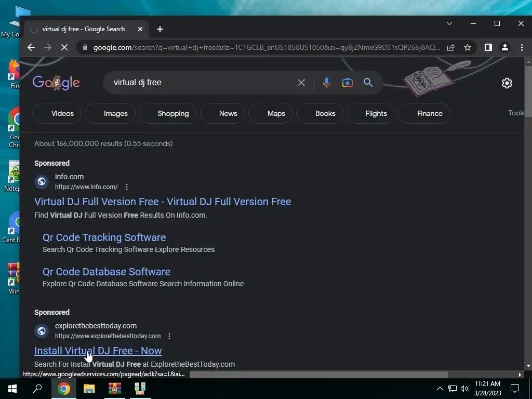This screenshot has width=532, height=399.
Task: Open File Explorer from the taskbar
Action: (89, 389)
